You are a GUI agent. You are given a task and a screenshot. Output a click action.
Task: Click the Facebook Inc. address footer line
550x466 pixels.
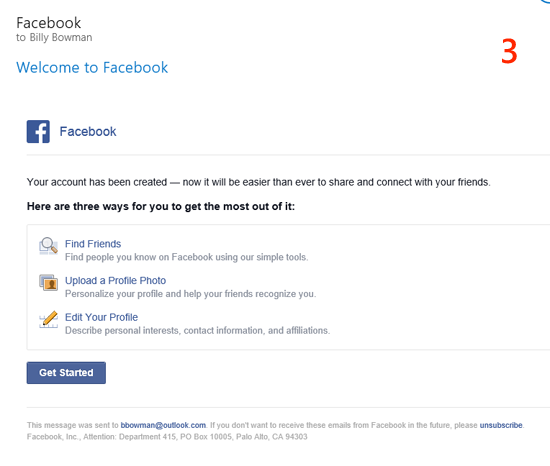click(167, 437)
